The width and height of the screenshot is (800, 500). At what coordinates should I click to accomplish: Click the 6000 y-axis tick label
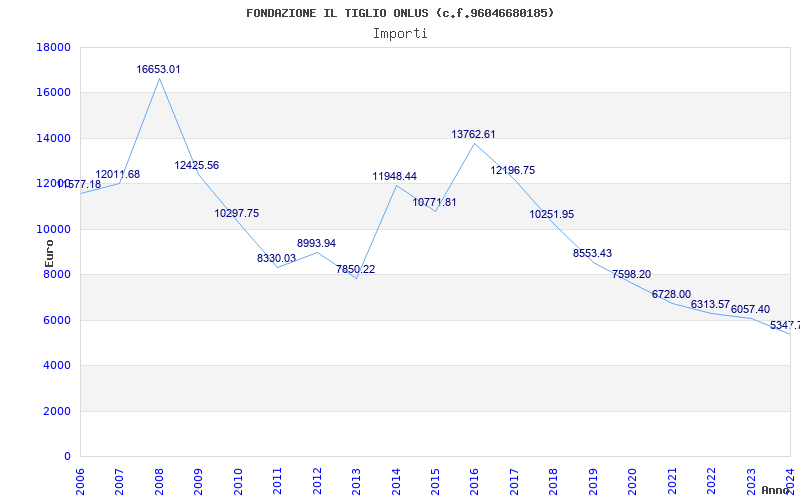click(x=57, y=320)
